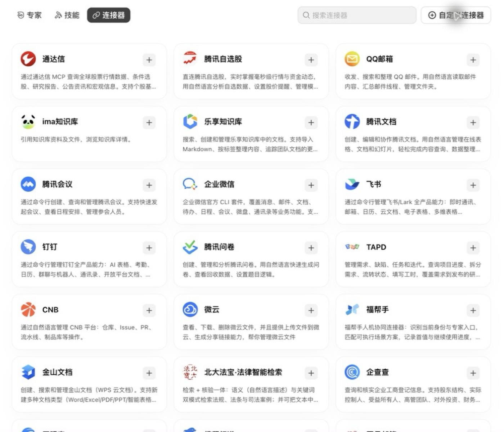
Task: Select the 连接器 tab
Action: 109,15
